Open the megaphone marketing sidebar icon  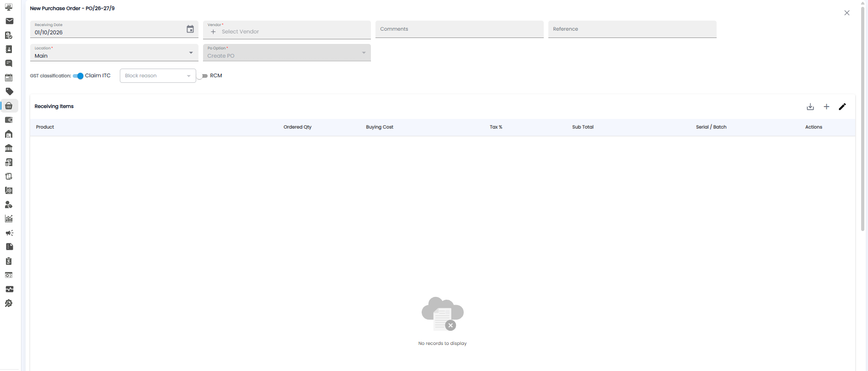click(9, 233)
